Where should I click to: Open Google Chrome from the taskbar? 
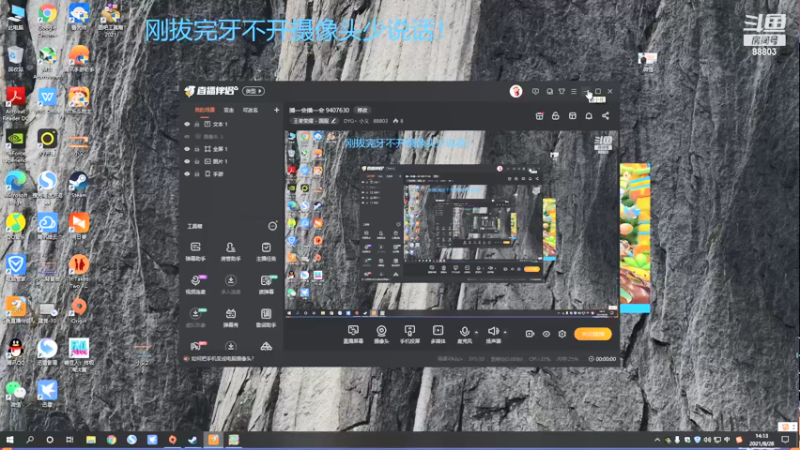111,439
